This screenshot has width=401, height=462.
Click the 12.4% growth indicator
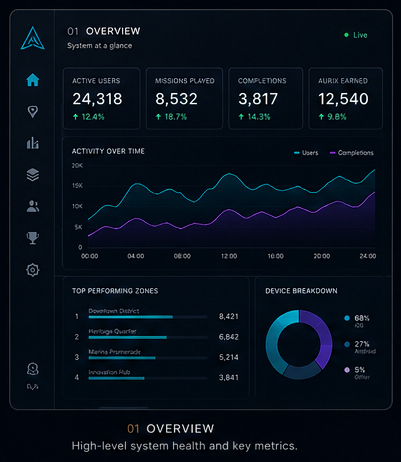(x=89, y=117)
